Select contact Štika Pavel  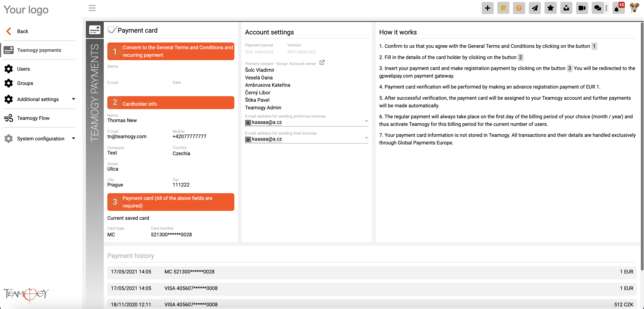tap(257, 100)
